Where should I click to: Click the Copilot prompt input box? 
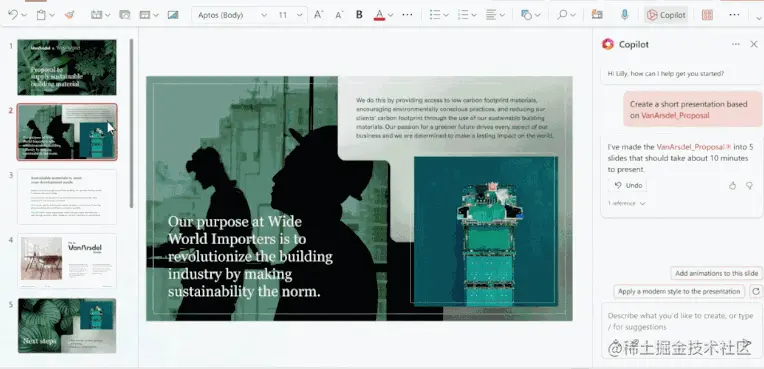[681, 330]
